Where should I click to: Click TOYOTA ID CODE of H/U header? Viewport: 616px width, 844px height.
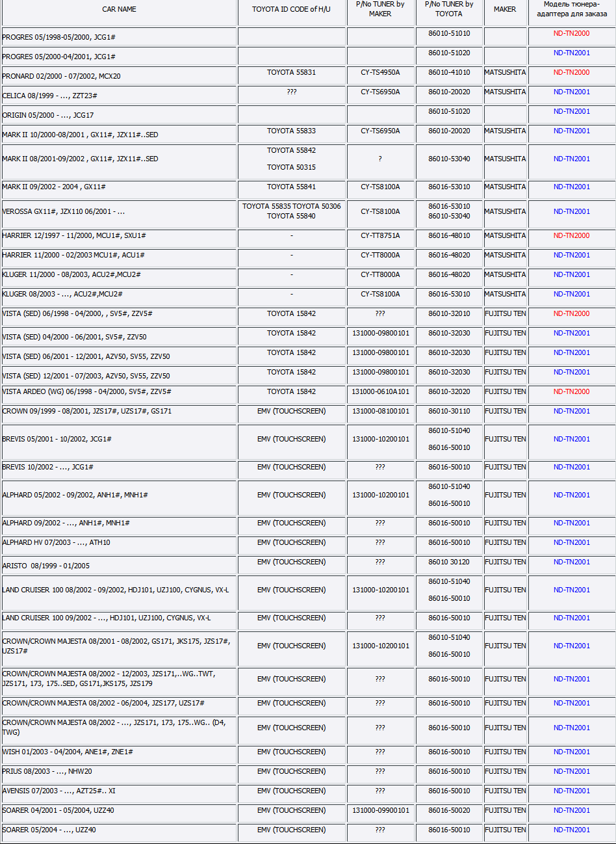click(x=291, y=9)
